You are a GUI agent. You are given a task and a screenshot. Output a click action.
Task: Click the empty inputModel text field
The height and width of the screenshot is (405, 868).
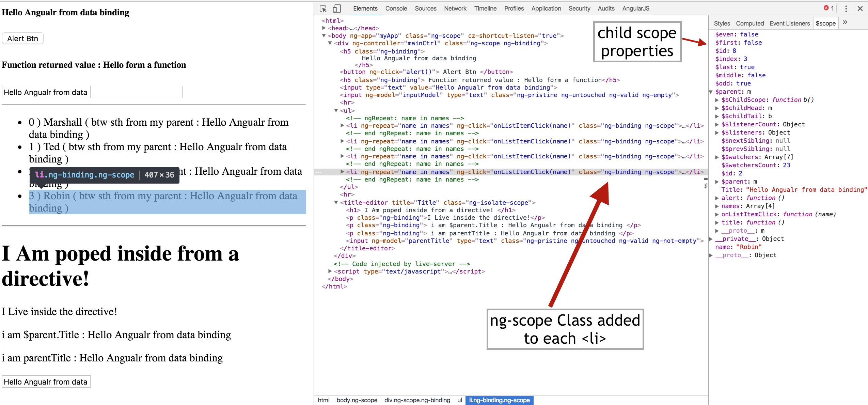coord(138,92)
